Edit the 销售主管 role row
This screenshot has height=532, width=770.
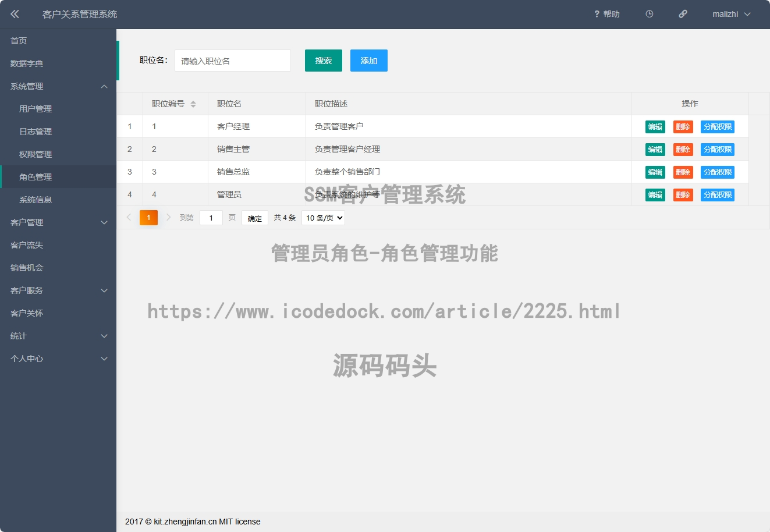655,150
